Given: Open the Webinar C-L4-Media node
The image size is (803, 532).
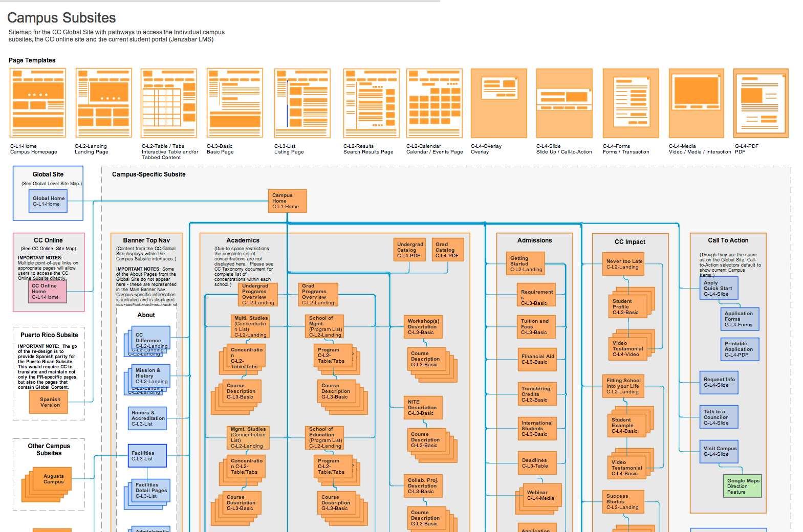Looking at the screenshot, I should (x=542, y=495).
